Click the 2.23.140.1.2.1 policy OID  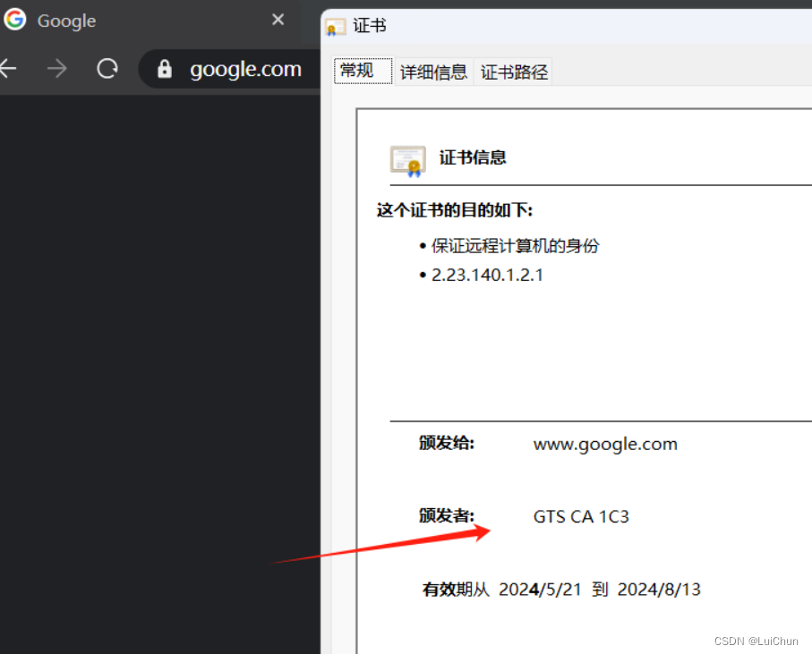487,276
